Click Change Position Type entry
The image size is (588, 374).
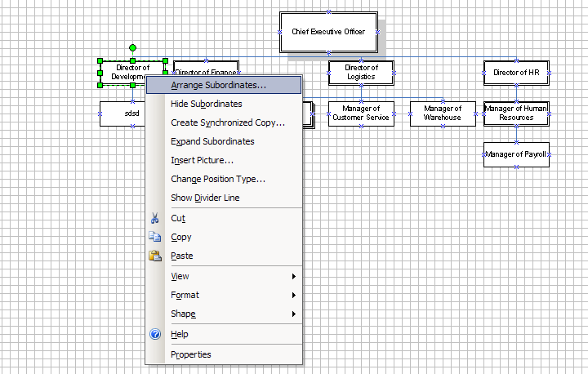click(x=217, y=180)
